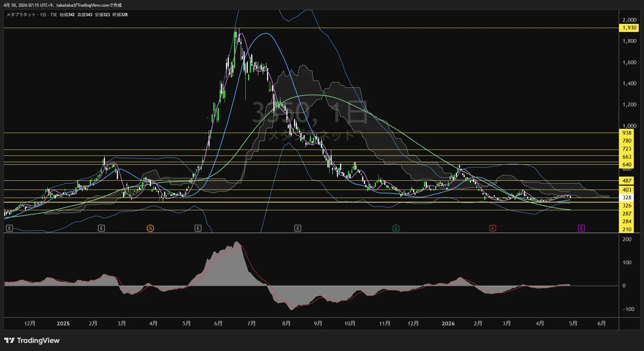Screen dimensions: 644x351
Task: Click the 終値328 closing value in header
Action: [120, 15]
